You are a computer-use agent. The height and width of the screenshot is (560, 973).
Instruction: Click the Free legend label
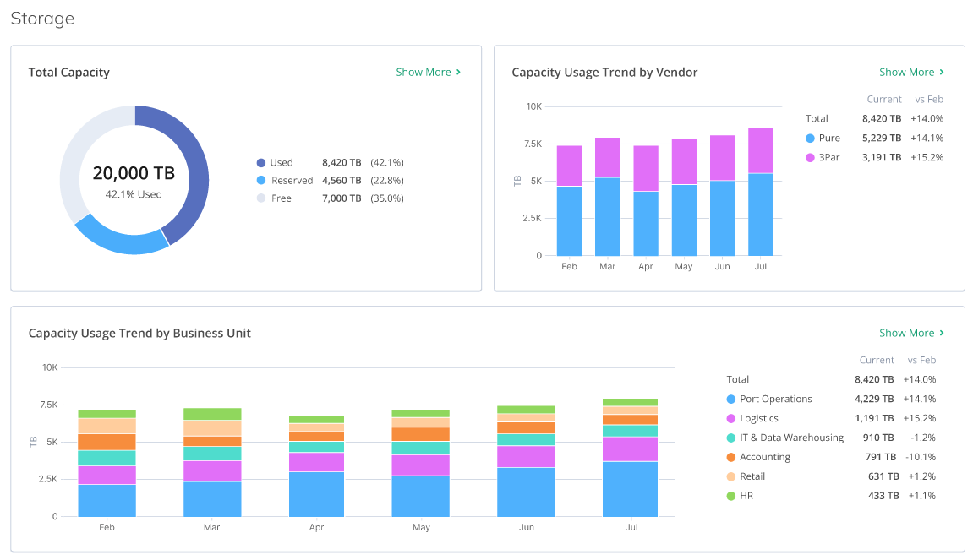click(282, 198)
